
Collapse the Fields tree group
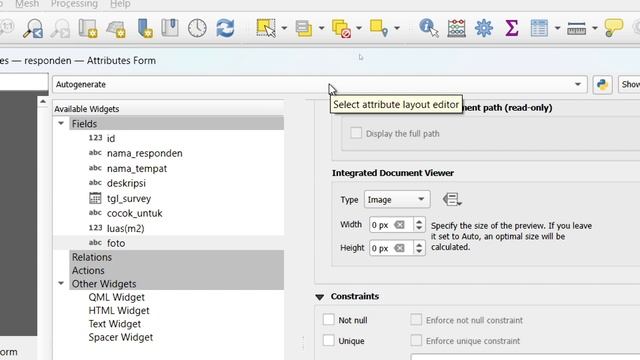pyautogui.click(x=61, y=123)
